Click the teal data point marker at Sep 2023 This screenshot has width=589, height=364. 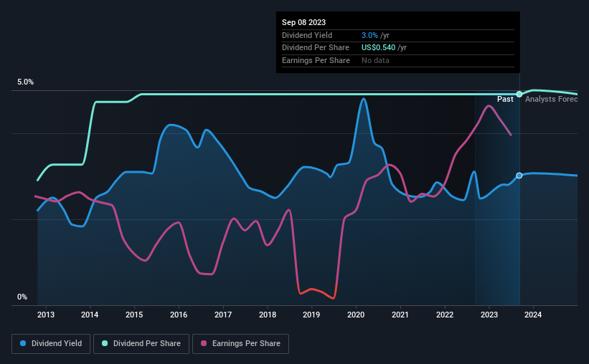pyautogui.click(x=519, y=94)
